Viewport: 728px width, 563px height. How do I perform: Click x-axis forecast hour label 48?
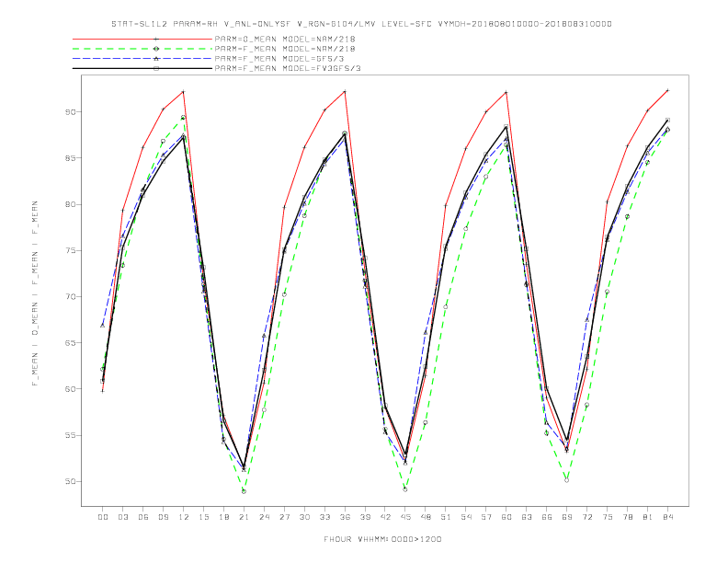[426, 517]
